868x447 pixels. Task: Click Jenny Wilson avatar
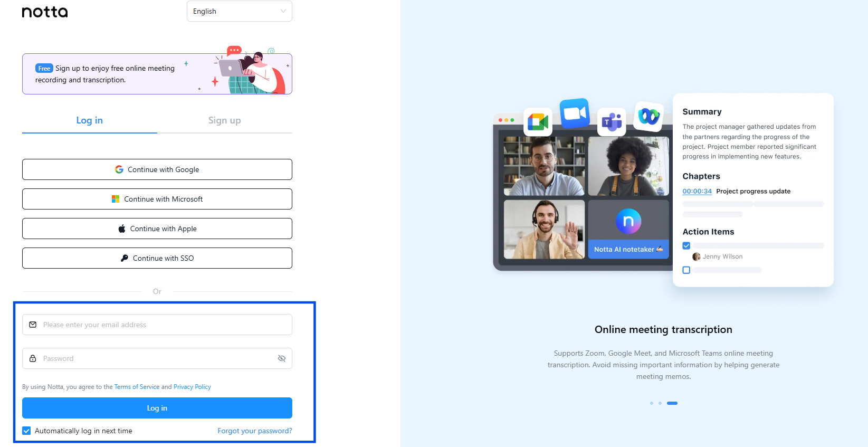697,256
